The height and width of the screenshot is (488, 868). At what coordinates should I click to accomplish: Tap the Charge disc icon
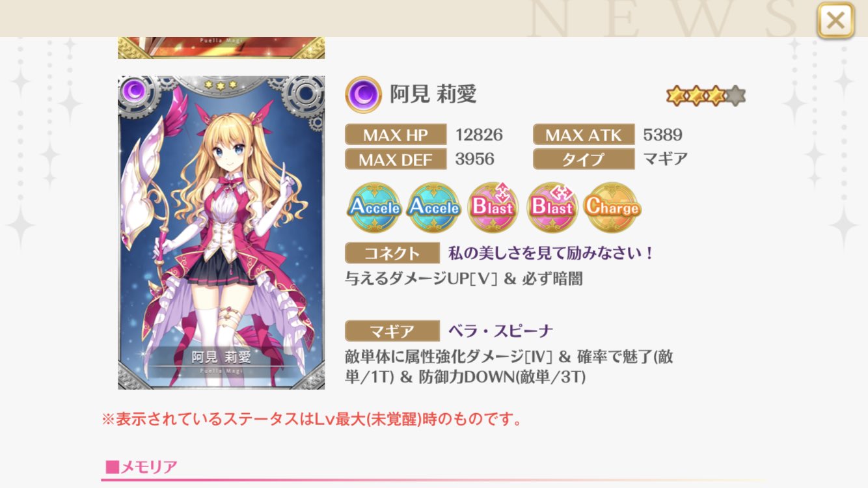(x=612, y=208)
